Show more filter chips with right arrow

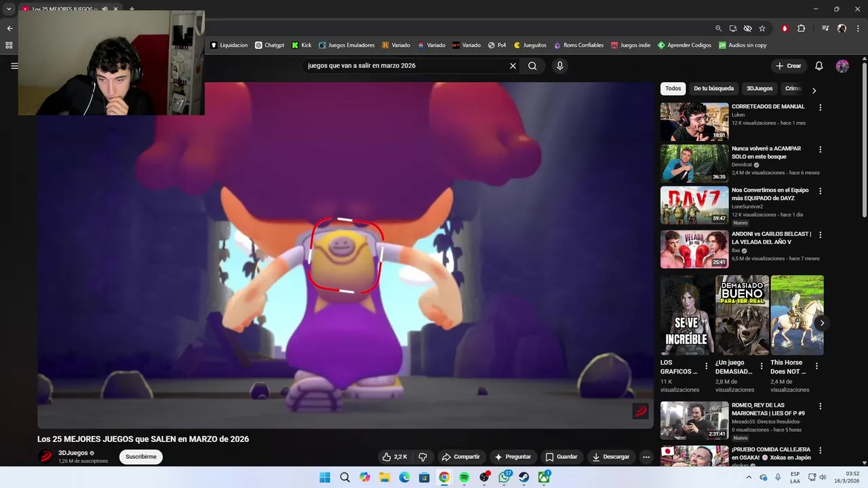click(x=814, y=90)
